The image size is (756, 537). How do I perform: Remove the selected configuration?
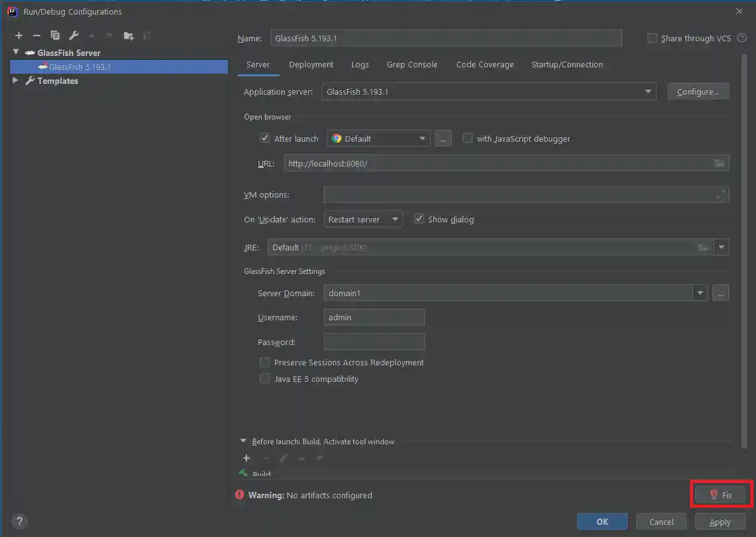point(36,36)
